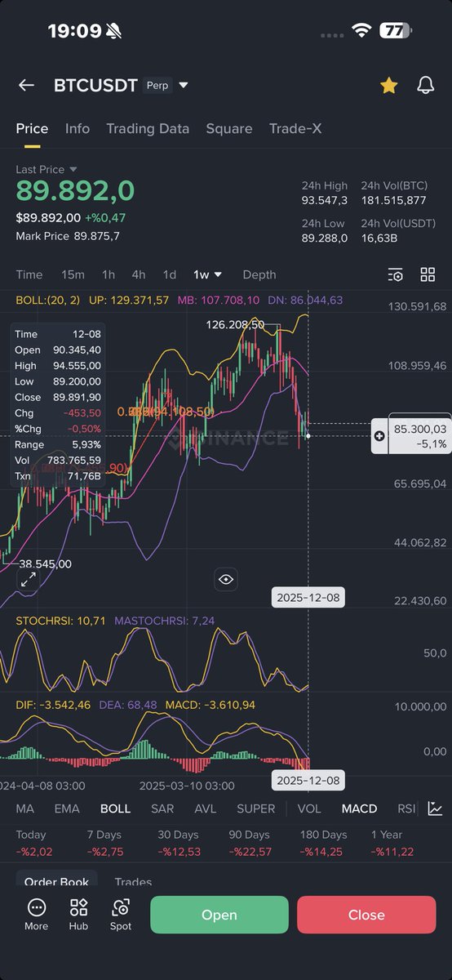
Task: Click the 24h Vol(USDT) value 16,63B
Action: click(x=379, y=238)
